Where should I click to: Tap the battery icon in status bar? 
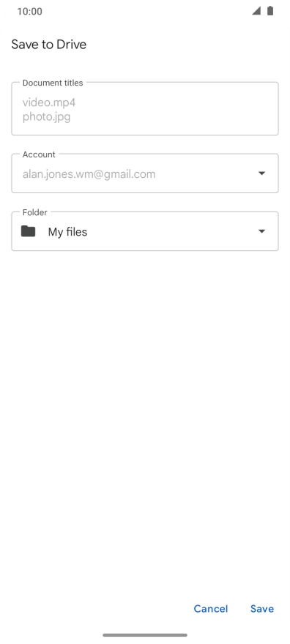pyautogui.click(x=270, y=11)
